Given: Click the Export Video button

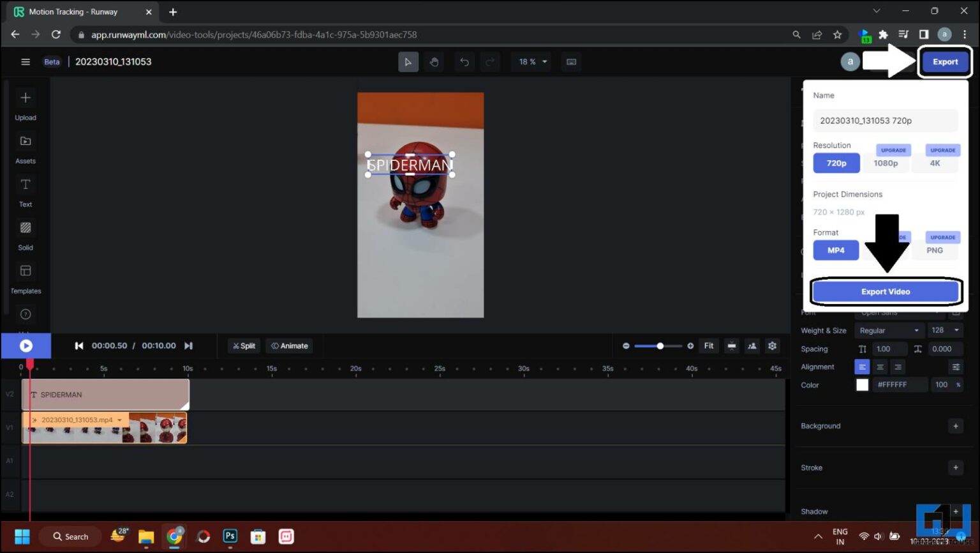Looking at the screenshot, I should coord(886,291).
